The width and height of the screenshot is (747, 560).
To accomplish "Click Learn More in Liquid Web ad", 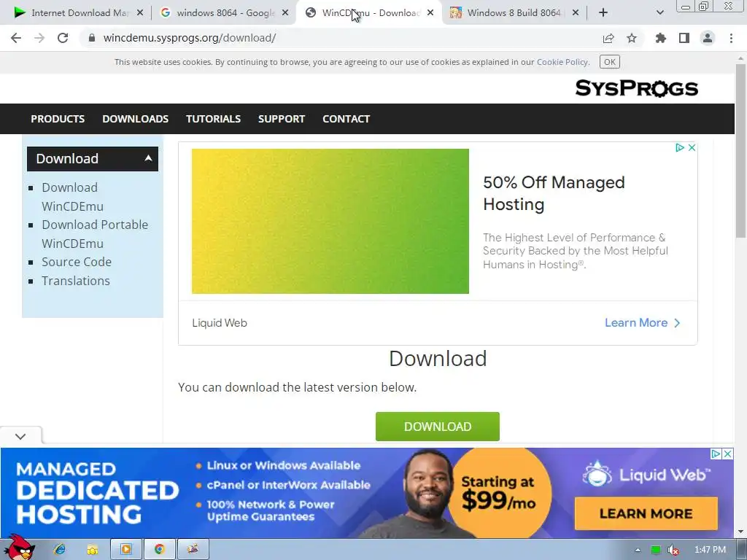I will tap(642, 323).
